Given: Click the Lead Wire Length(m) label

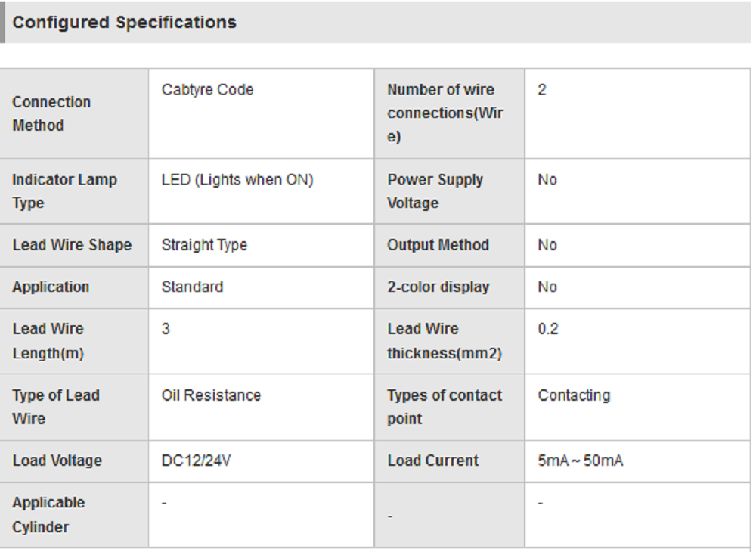Looking at the screenshot, I should [48, 341].
